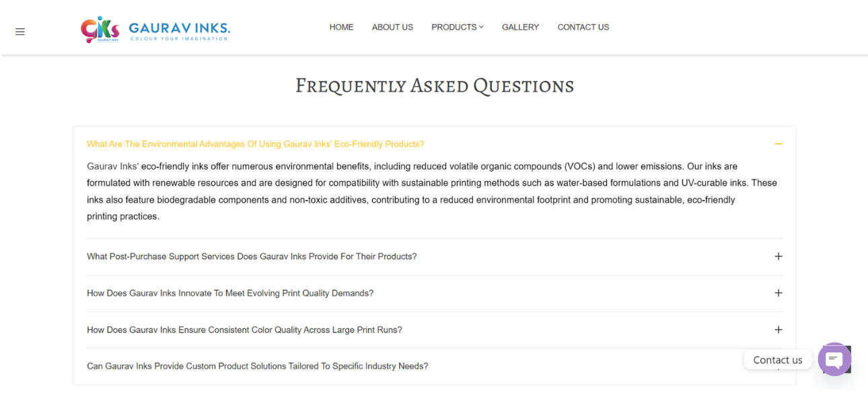Click the Gaurav Inks logo

(x=155, y=30)
